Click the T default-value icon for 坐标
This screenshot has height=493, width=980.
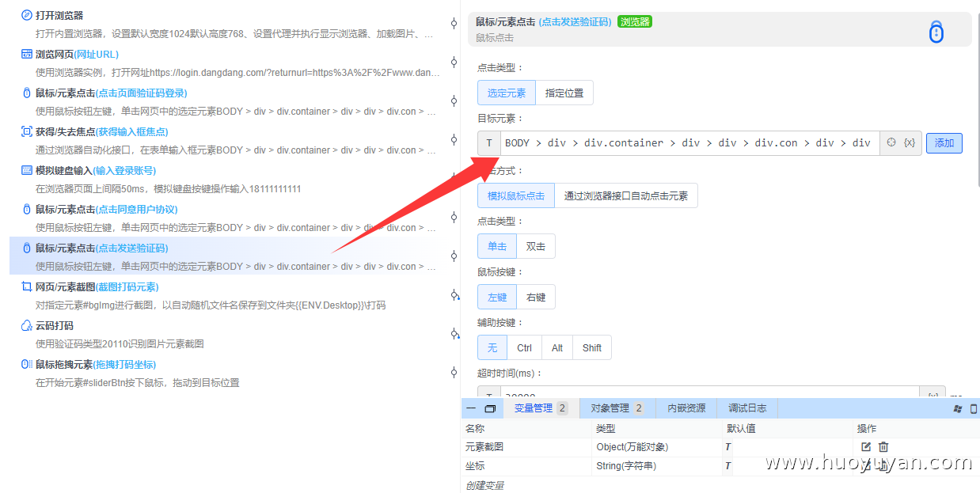tap(728, 466)
